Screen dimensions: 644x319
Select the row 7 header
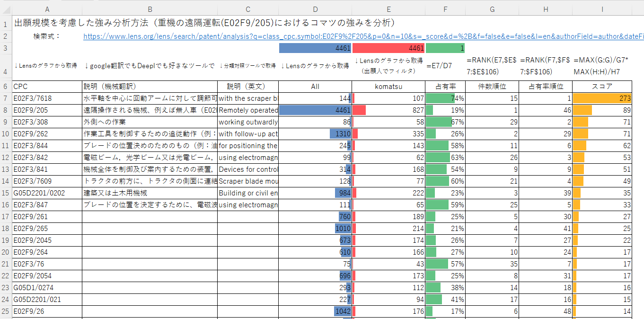pyautogui.click(x=6, y=98)
